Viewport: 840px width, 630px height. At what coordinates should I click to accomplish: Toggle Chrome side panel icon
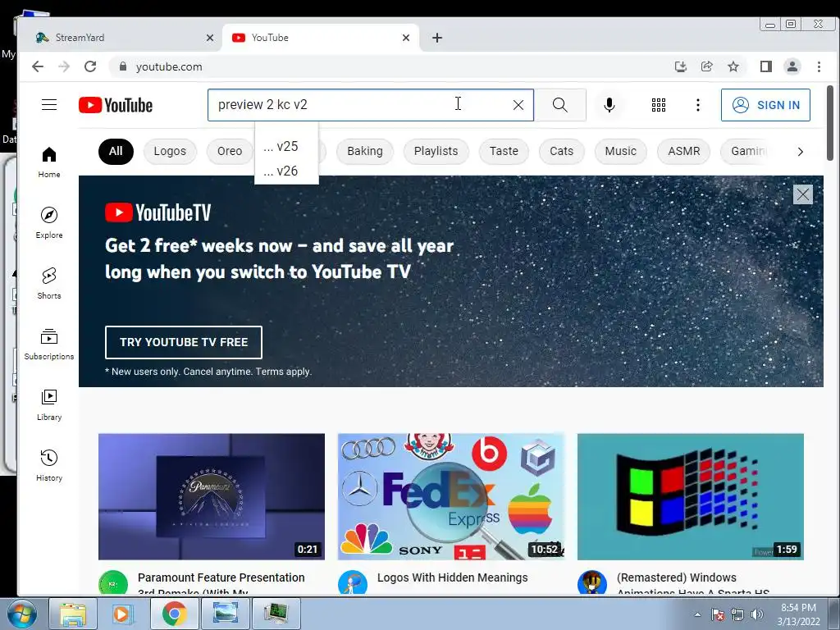coord(765,66)
